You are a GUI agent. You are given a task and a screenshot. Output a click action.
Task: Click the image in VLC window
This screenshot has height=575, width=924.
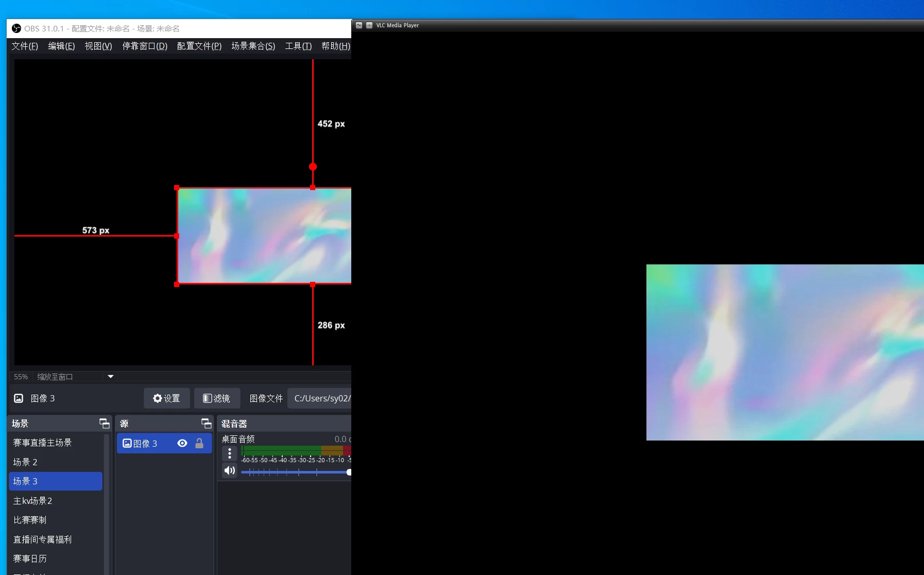[x=785, y=352]
